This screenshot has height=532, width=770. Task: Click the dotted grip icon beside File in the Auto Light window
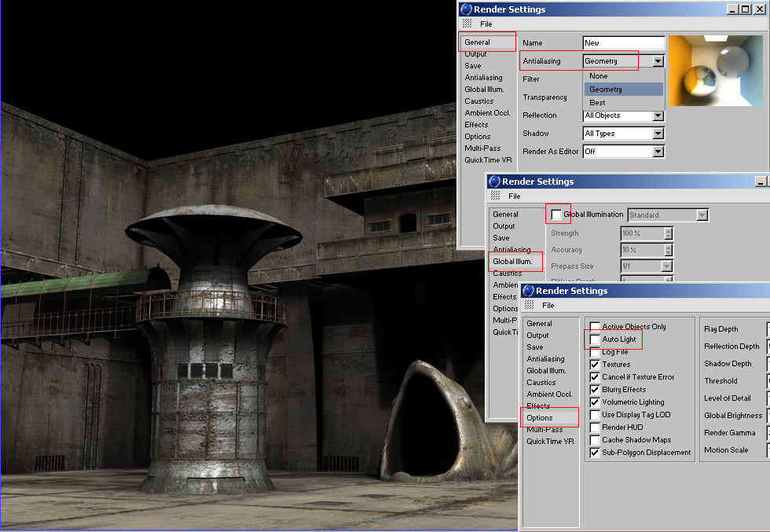(528, 305)
